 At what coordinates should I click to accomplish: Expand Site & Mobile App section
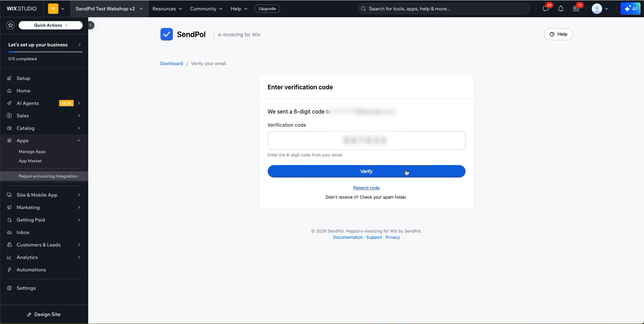(x=44, y=195)
